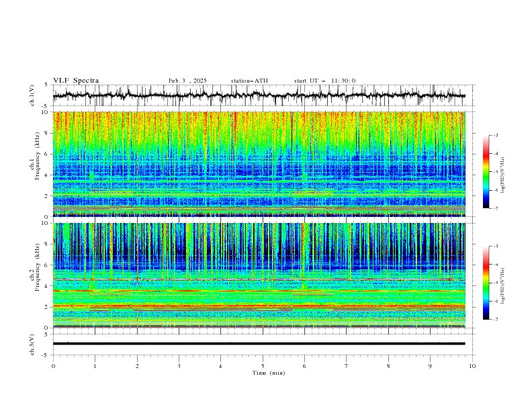Click the red 3.5 kHz band in ch.2 spectrogram

point(259,291)
